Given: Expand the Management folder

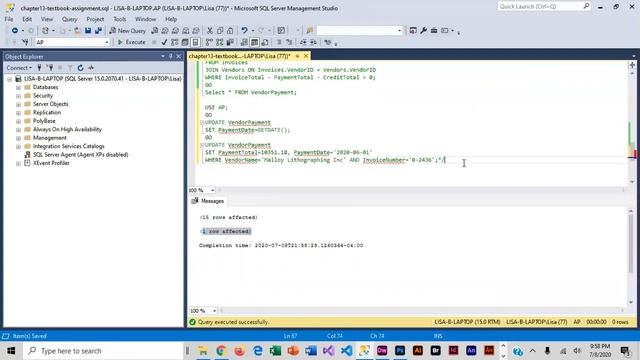Looking at the screenshot, I should tap(18, 138).
